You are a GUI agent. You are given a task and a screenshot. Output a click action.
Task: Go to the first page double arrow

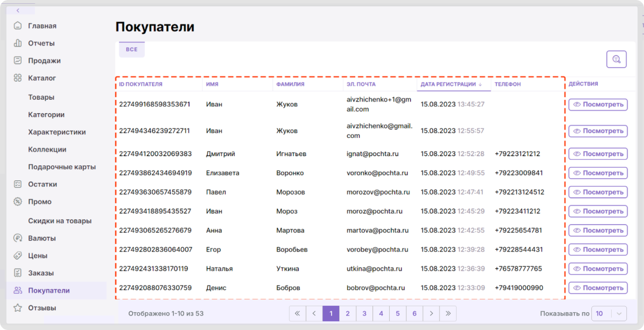[297, 313]
